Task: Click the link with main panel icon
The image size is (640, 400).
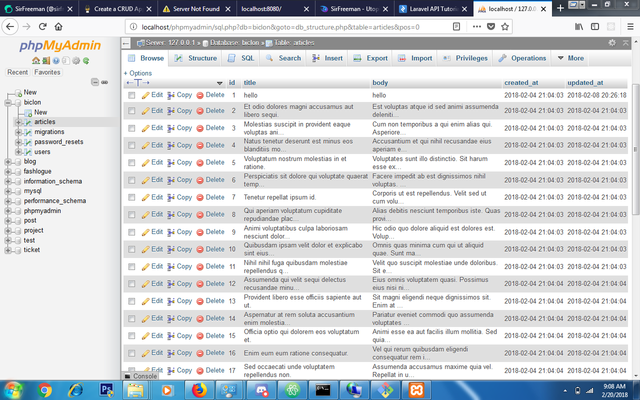Action: (104, 82)
